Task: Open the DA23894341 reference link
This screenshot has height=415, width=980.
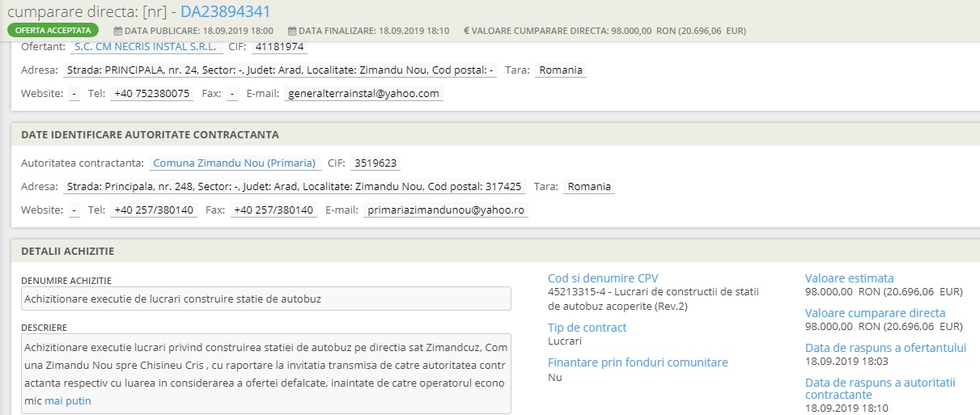Action: [x=225, y=11]
